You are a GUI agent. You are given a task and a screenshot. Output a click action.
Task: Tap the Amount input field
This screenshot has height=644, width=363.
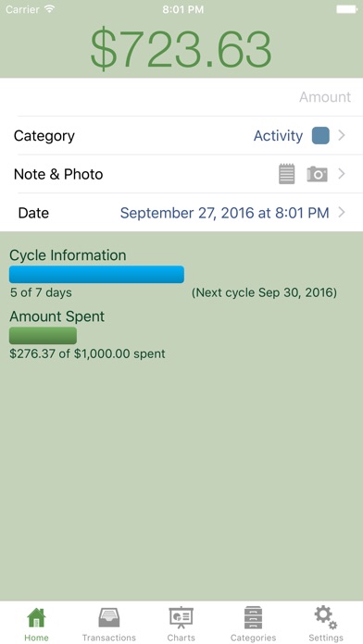click(x=181, y=97)
